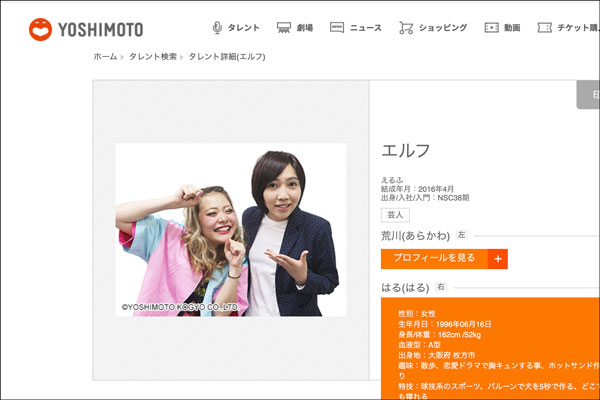Screen dimensions: 600x400
Task: Click the YOSHIMOTO wordmark text
Action: [x=100, y=30]
